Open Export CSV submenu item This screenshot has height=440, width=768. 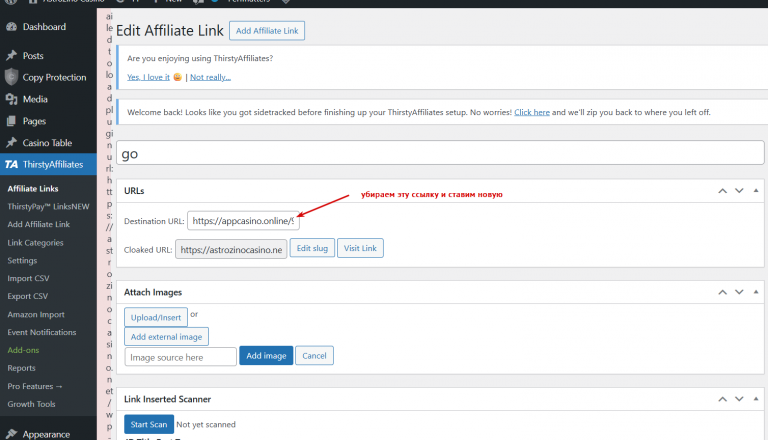tap(27, 296)
